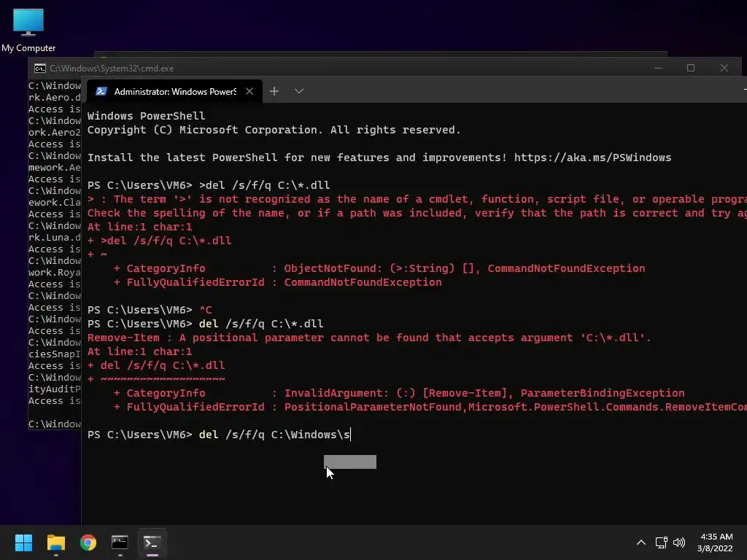The height and width of the screenshot is (560, 747).
Task: Click 'ciesSnapI' line in cmd window
Action: [54, 354]
